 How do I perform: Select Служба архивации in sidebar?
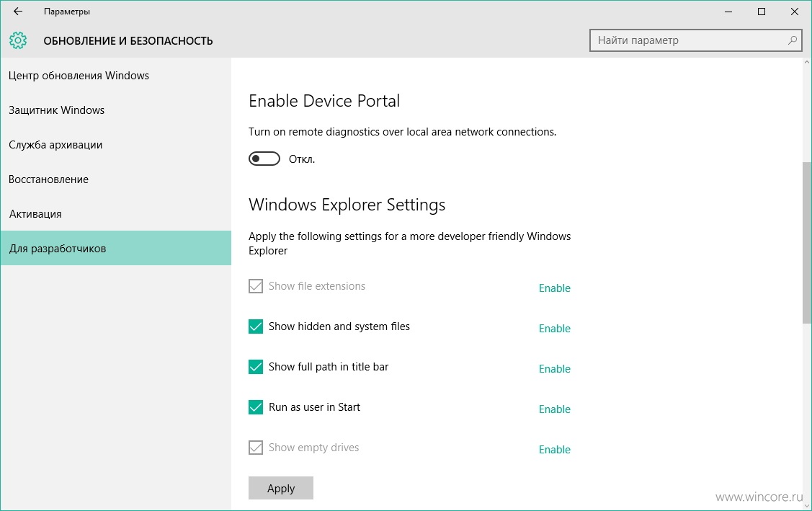(x=115, y=145)
